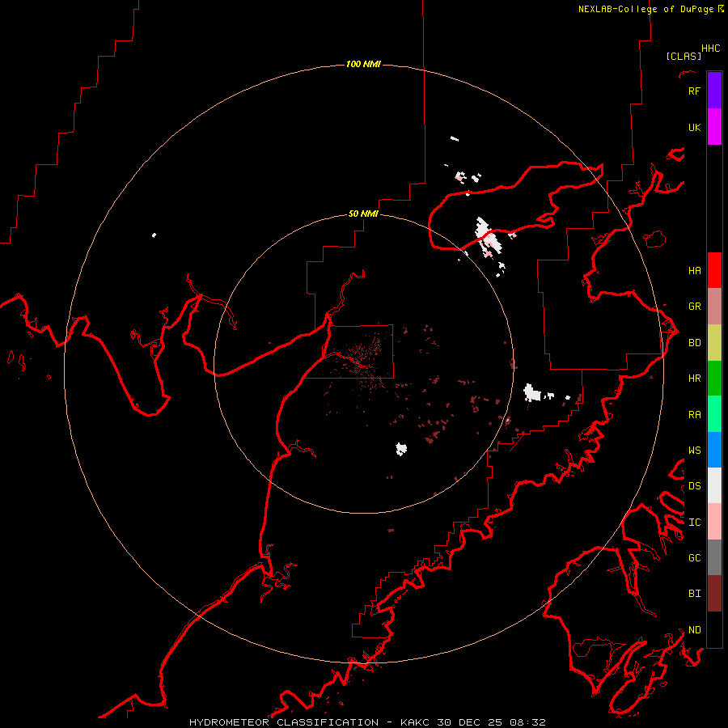Screen dimensions: 728x728
Task: Click the RF purple legend color swatch
Action: click(714, 91)
